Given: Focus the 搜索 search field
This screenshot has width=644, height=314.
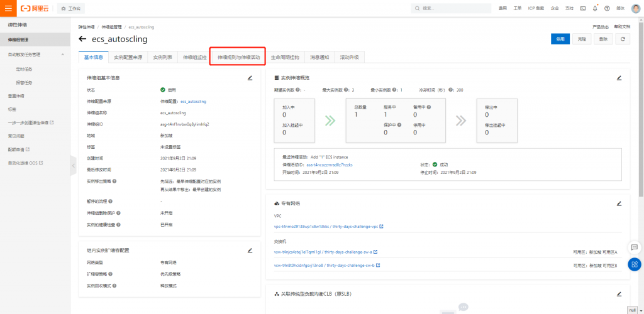Looking at the screenshot, I should point(451,8).
